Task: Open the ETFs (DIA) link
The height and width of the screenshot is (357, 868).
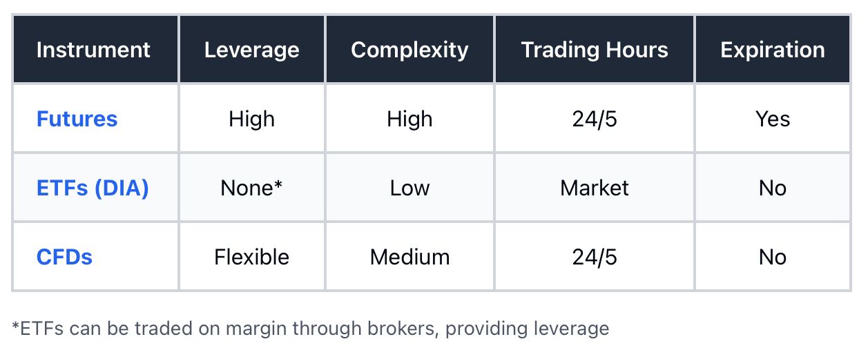Action: tap(93, 188)
